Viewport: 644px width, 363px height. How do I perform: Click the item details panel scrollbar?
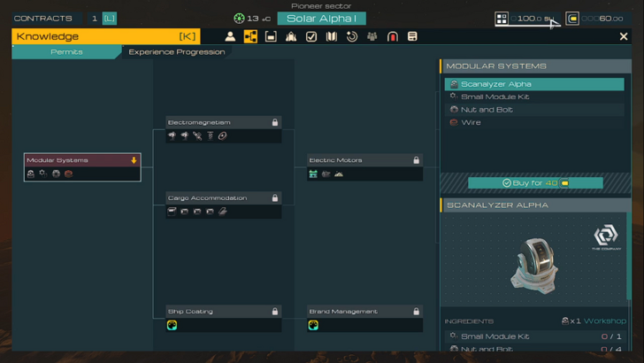pyautogui.click(x=629, y=256)
